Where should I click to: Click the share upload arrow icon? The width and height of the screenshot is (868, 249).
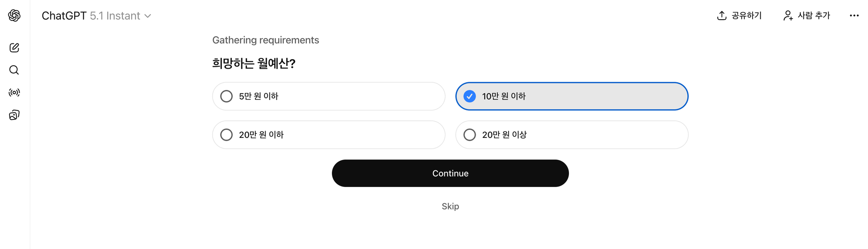click(x=722, y=16)
